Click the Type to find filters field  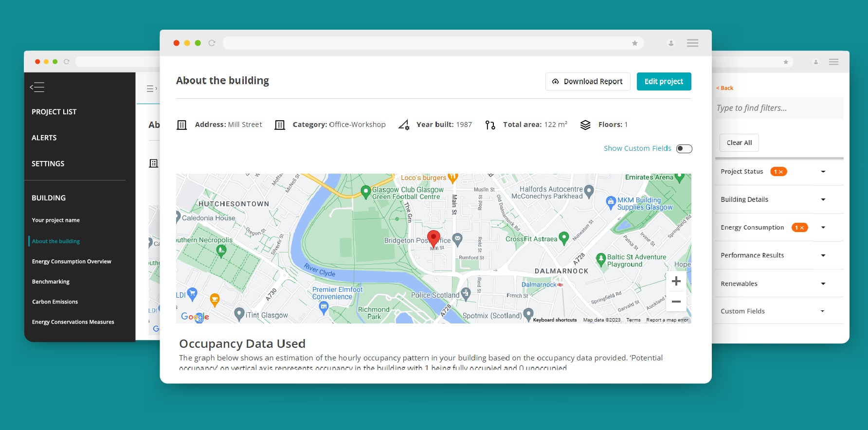click(x=779, y=108)
